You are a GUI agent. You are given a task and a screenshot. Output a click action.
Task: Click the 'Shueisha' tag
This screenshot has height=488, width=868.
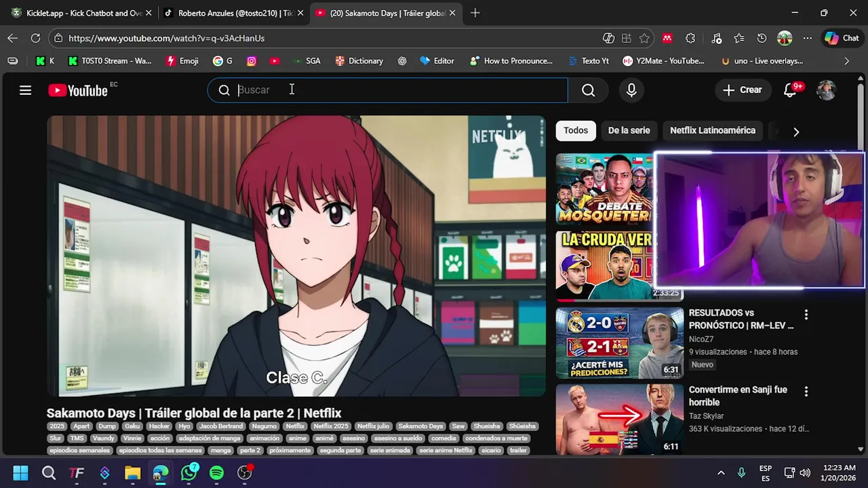[487, 426]
